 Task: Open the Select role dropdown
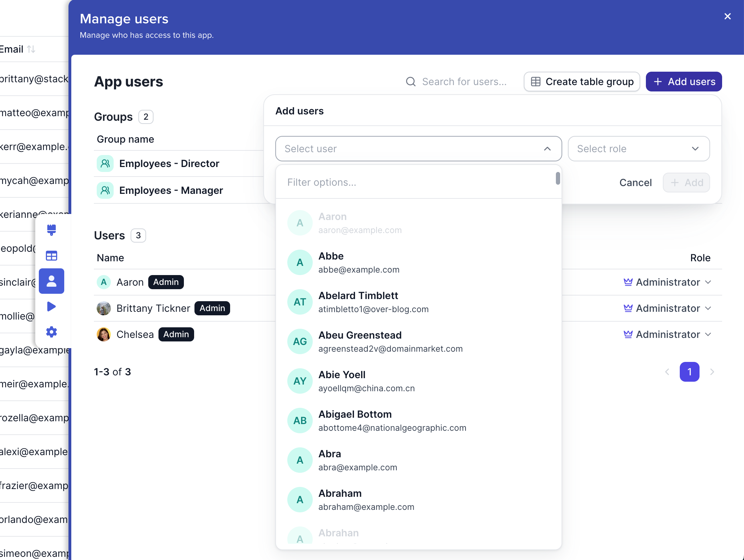(638, 149)
